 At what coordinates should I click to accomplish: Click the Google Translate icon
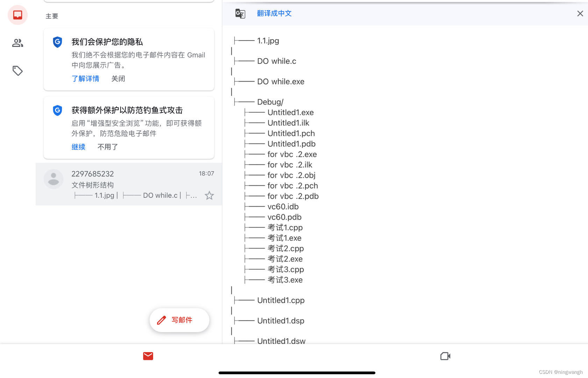240,13
